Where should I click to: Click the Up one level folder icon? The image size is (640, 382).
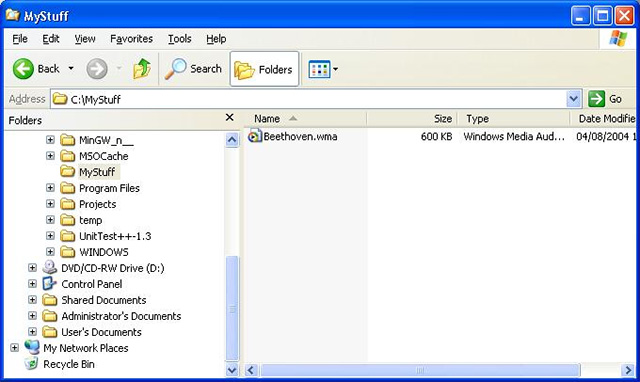142,69
